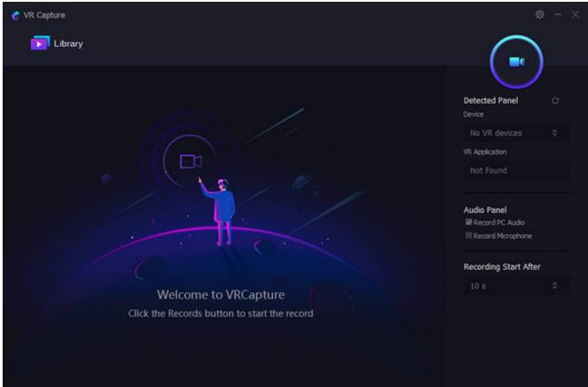This screenshot has width=588, height=387.
Task: Toggle the Record PC Audio checkbox
Action: click(x=469, y=222)
